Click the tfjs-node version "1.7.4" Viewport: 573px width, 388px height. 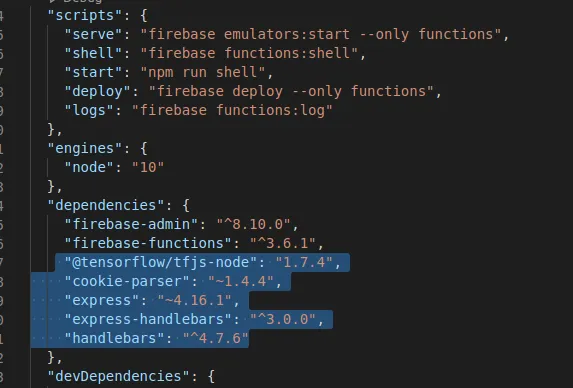pyautogui.click(x=304, y=262)
